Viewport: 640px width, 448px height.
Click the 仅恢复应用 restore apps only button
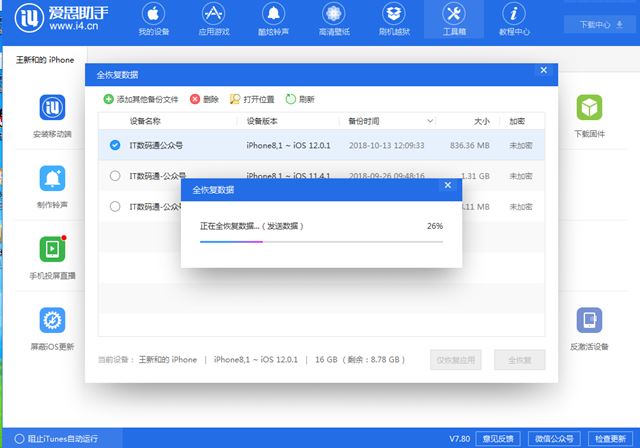coord(456,360)
